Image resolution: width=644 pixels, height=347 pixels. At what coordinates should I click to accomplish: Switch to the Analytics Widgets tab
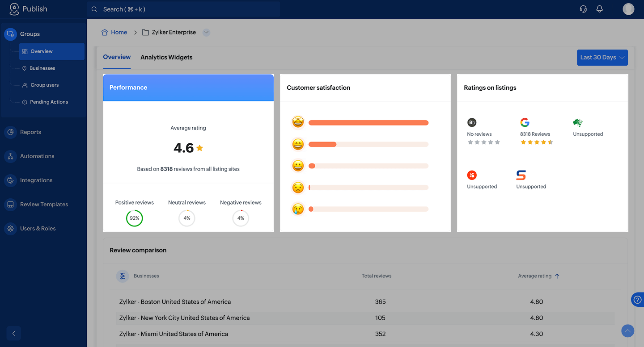click(x=166, y=57)
